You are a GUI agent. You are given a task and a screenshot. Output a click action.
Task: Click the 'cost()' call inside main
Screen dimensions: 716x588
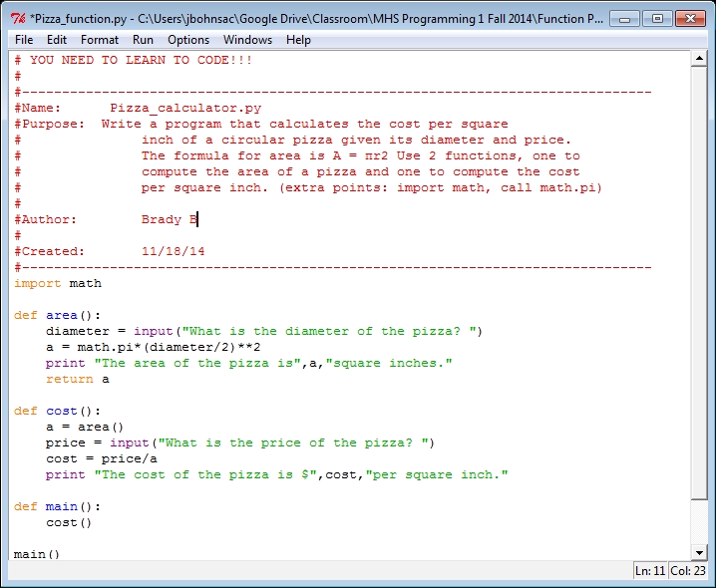[69, 523]
